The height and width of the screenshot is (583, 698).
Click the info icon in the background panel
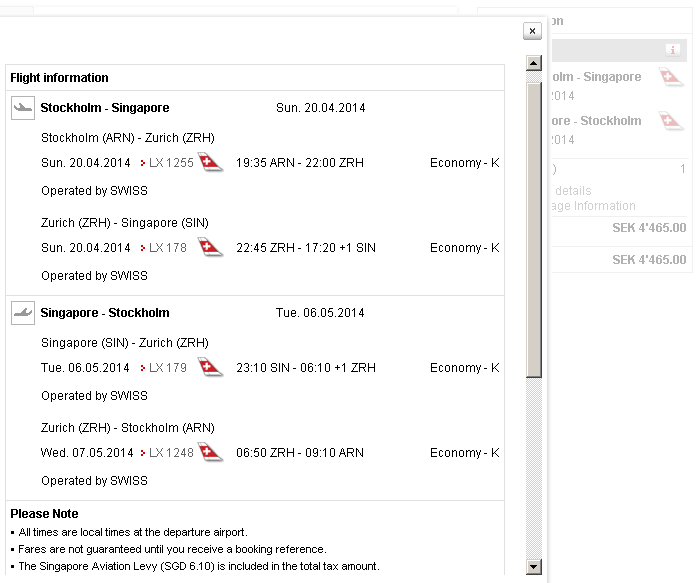[673, 50]
